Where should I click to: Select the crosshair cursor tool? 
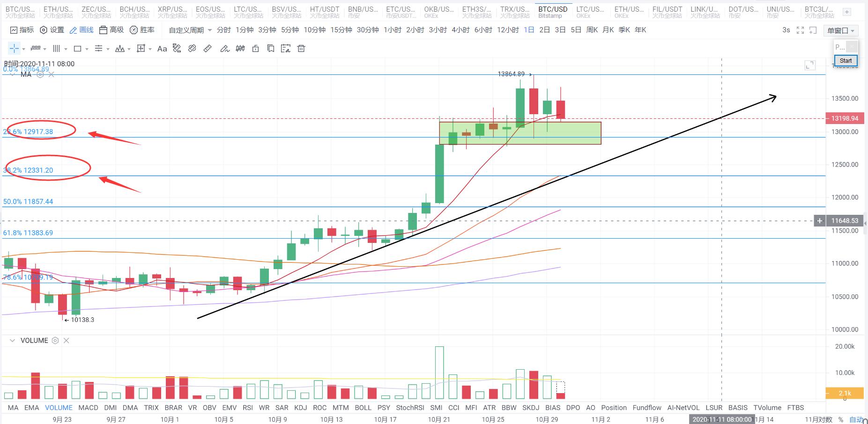point(14,49)
